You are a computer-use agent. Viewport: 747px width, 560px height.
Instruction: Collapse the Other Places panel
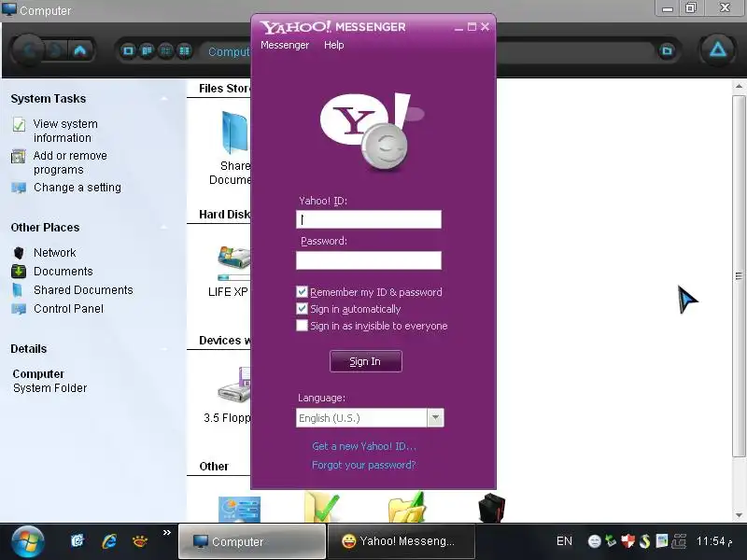pyautogui.click(x=164, y=227)
